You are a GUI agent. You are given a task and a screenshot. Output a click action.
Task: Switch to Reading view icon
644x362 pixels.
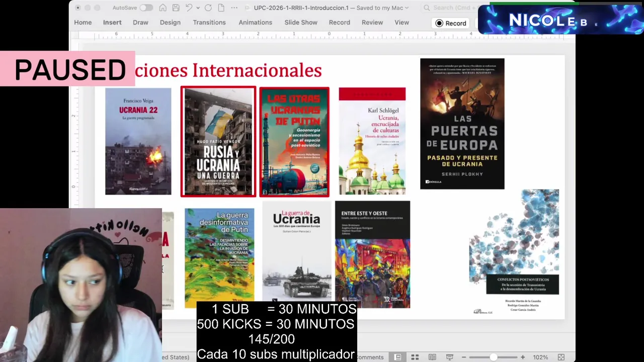432,357
